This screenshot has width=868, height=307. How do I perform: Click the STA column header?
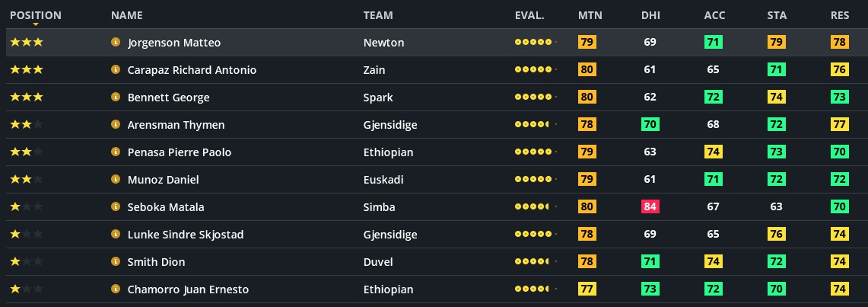[777, 15]
